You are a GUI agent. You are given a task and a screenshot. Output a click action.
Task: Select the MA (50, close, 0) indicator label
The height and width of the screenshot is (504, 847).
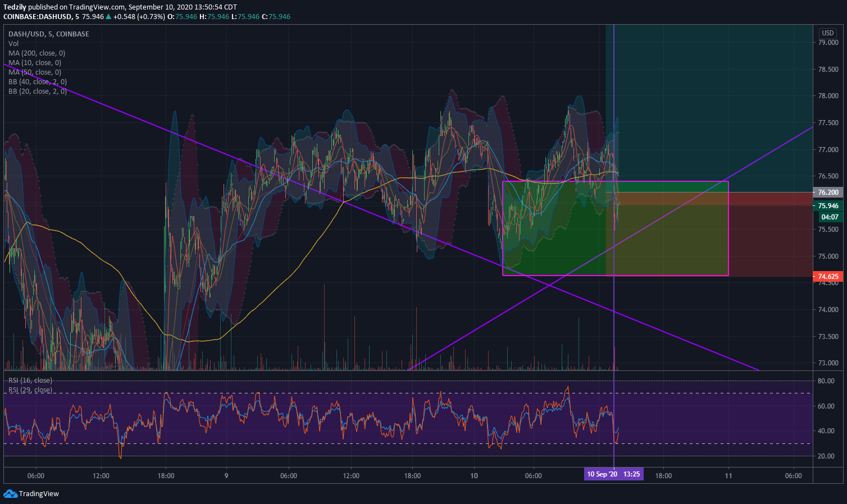coord(35,72)
